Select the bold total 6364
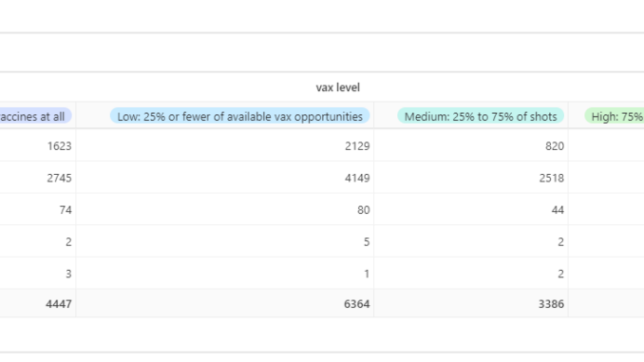The width and height of the screenshot is (644, 362). pyautogui.click(x=225, y=304)
